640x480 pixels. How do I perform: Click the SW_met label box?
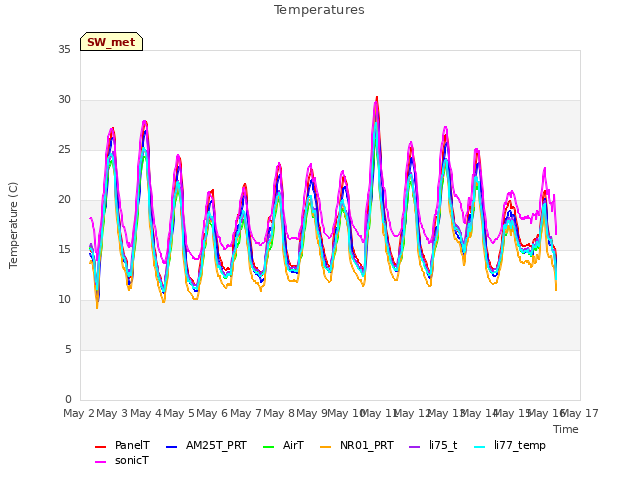(111, 42)
